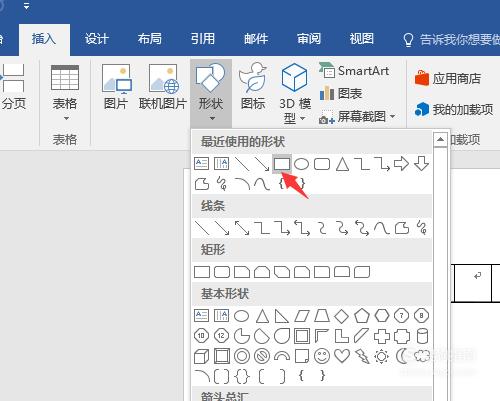
Task: Select double-arrow line in 线条 section
Action: coord(242,228)
